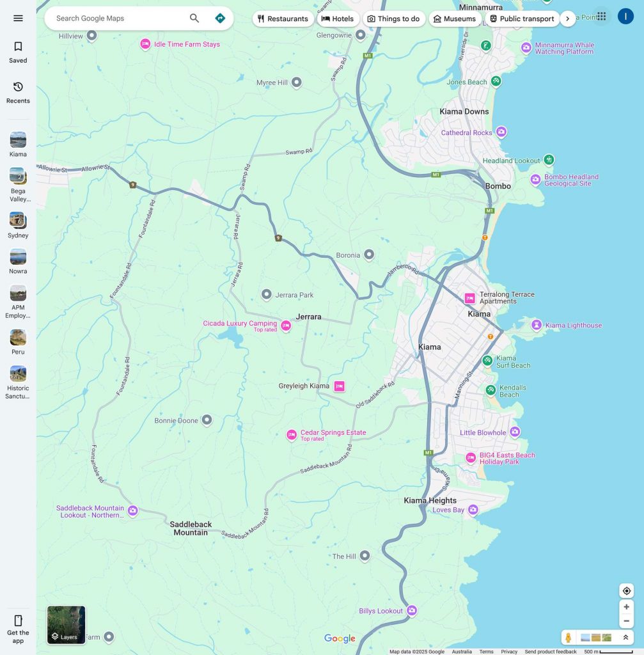
Task: Open recent Peru place
Action: (18, 342)
